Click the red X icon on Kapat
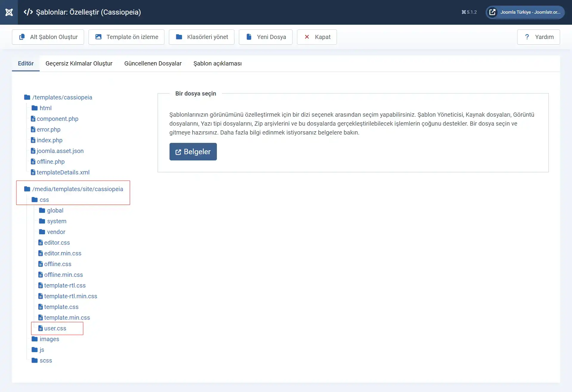The width and height of the screenshot is (572, 392). click(x=307, y=37)
